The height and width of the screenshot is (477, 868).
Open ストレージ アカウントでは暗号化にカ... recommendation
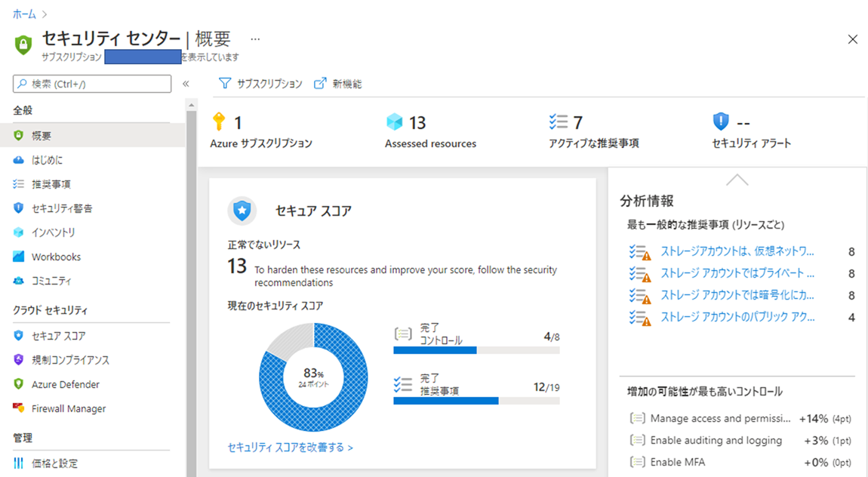[737, 295]
